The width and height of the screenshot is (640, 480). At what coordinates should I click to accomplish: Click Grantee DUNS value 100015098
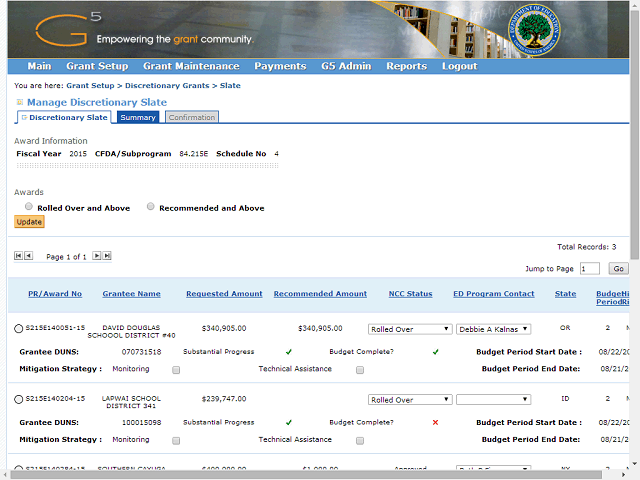pyautogui.click(x=141, y=422)
